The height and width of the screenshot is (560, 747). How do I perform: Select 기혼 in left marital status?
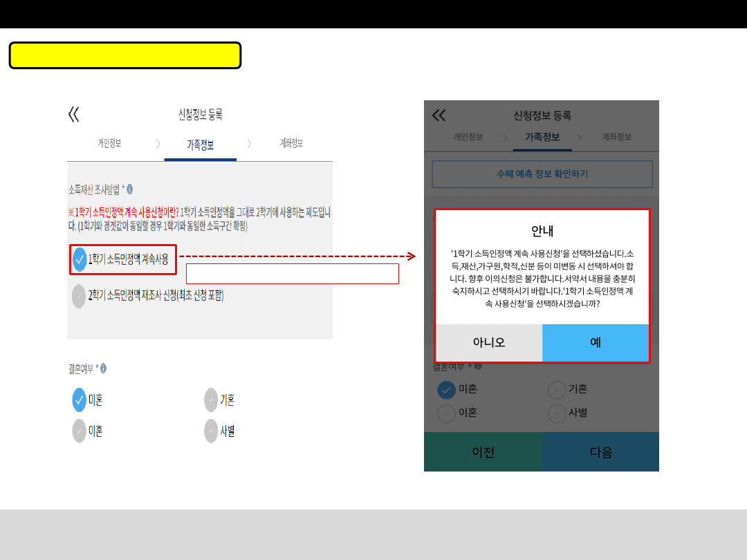click(211, 400)
